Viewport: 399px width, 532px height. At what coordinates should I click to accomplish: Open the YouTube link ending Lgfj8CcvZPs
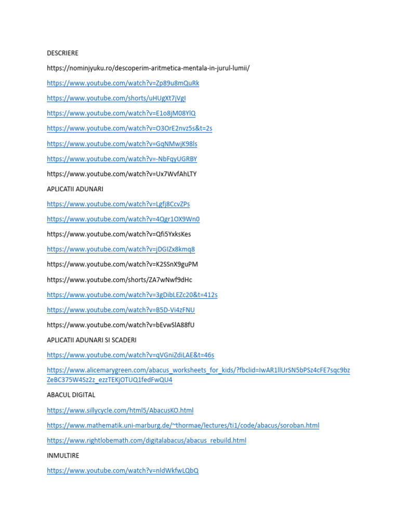coord(118,204)
